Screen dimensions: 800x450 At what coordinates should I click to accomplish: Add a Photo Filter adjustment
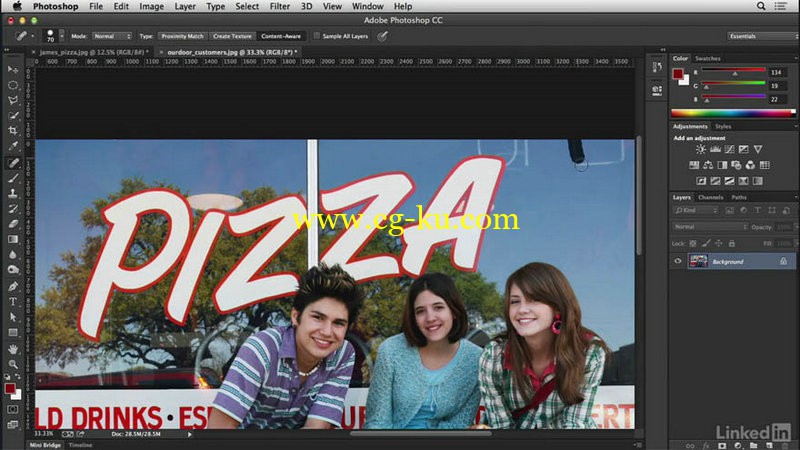point(736,165)
